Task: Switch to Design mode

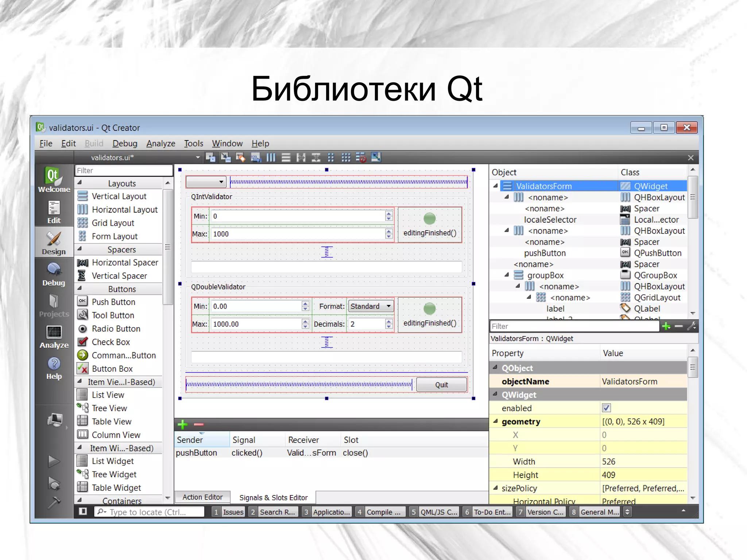Action: 54,243
